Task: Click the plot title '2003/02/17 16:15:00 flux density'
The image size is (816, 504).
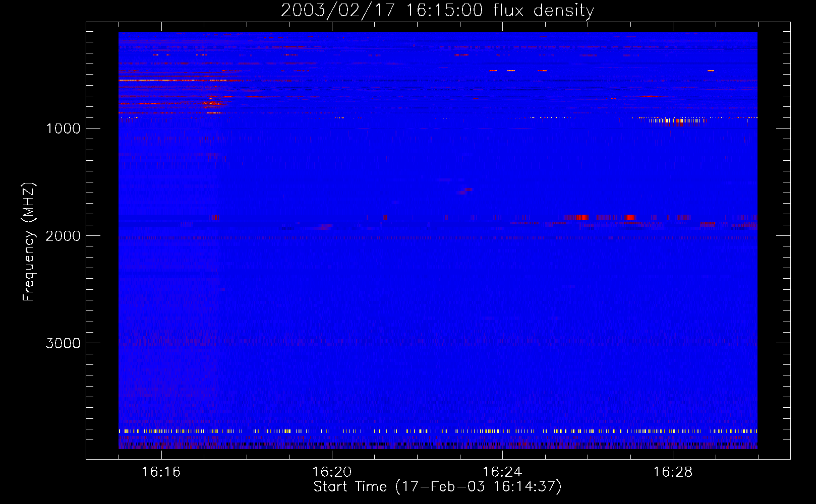Action: click(x=437, y=11)
